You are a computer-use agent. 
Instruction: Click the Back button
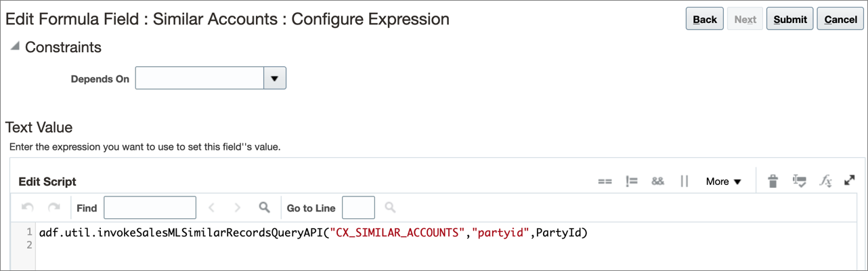[705, 19]
